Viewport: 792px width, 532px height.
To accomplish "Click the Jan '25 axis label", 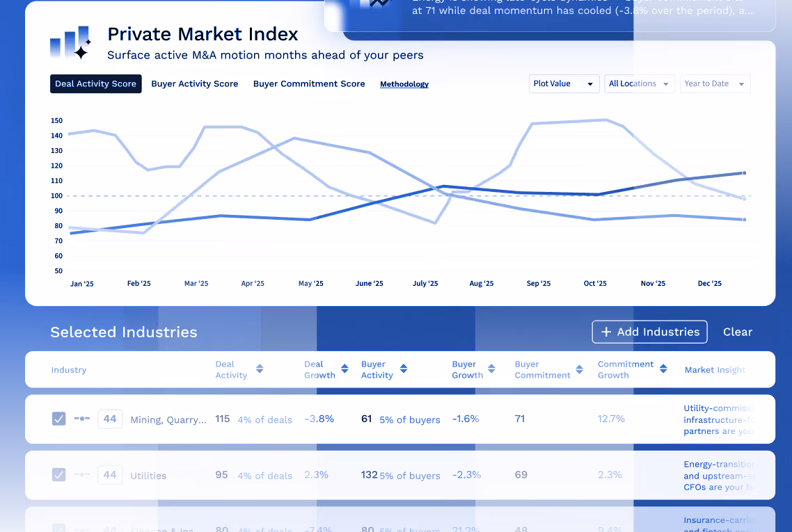I will [x=82, y=284].
